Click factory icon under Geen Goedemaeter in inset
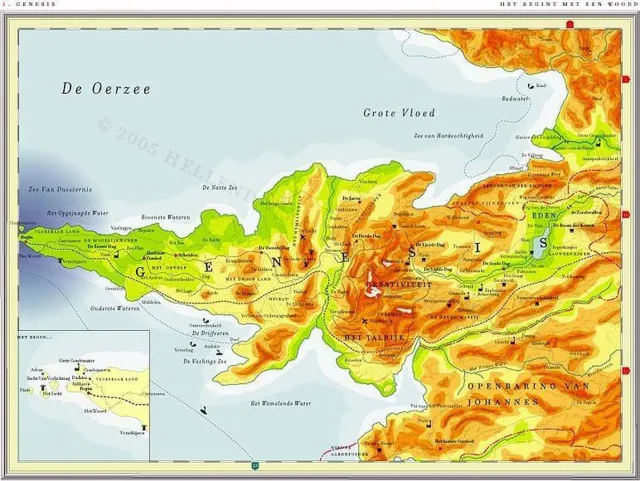 (76, 368)
